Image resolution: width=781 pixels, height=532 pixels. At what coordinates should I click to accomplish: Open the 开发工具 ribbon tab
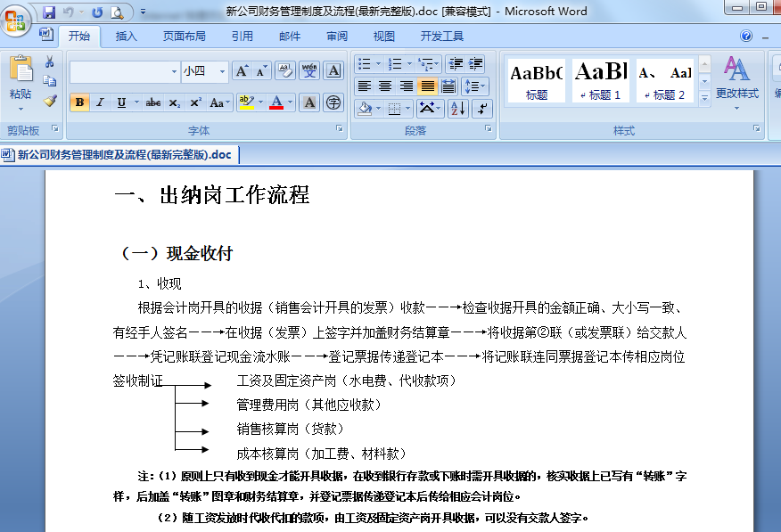pos(442,37)
